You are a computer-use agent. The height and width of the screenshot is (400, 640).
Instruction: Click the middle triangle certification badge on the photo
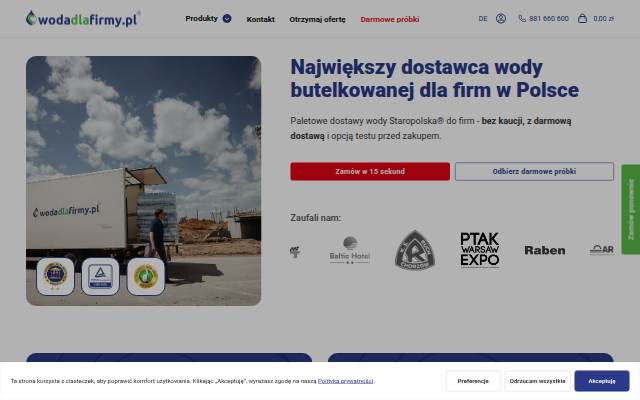tap(100, 276)
